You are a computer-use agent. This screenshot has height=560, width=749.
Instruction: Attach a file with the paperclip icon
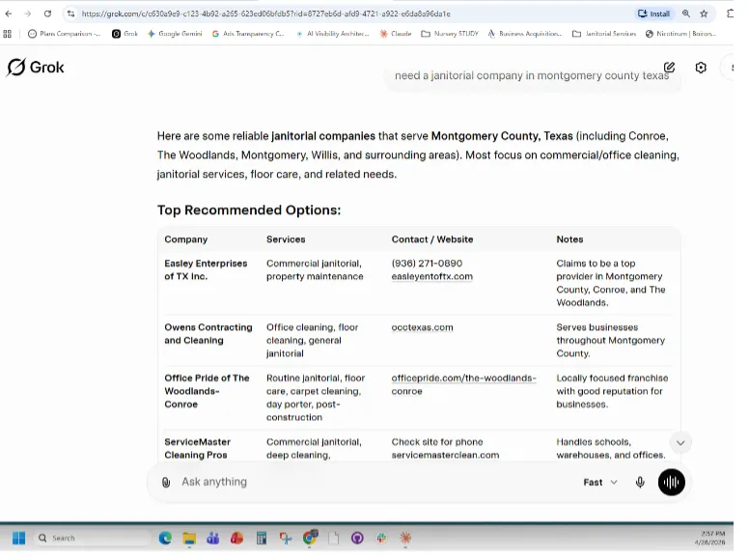[x=166, y=483]
